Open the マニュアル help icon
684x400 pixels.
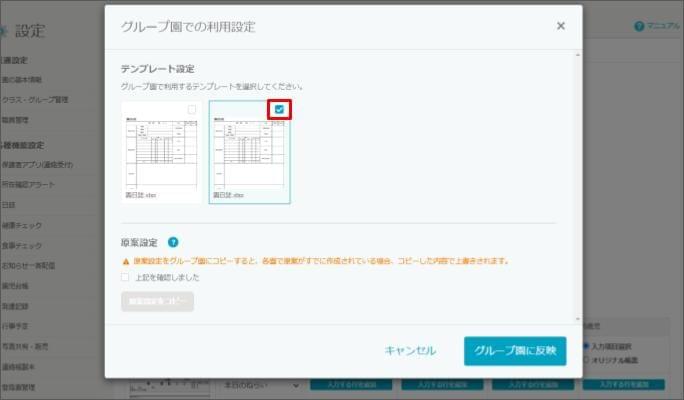pyautogui.click(x=639, y=26)
